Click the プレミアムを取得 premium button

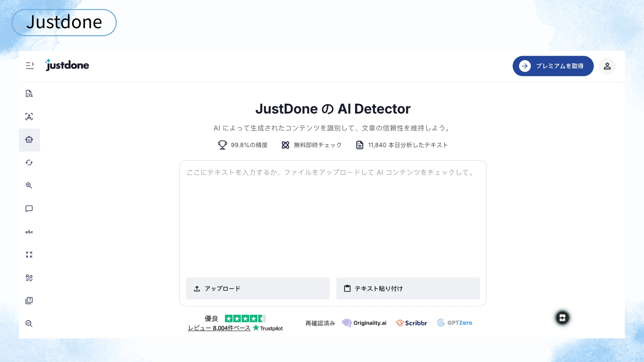pyautogui.click(x=553, y=66)
